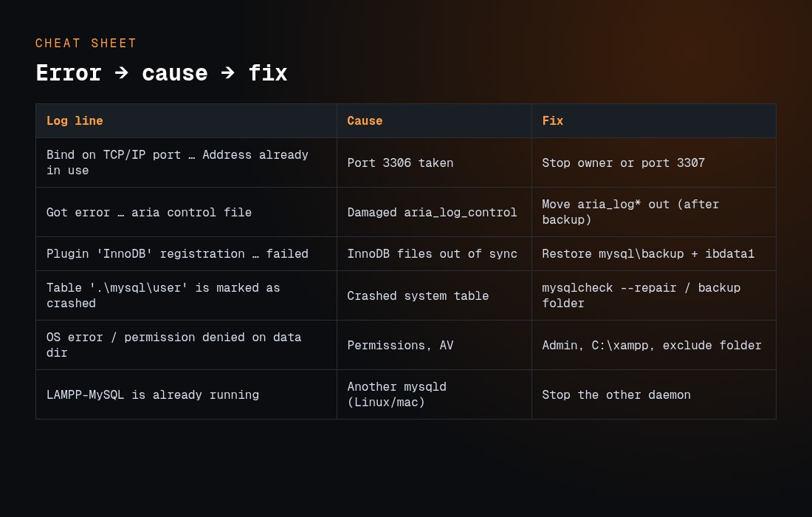Viewport: 812px width, 517px height.
Task: Click the 'Cause' column header
Action: click(x=434, y=120)
